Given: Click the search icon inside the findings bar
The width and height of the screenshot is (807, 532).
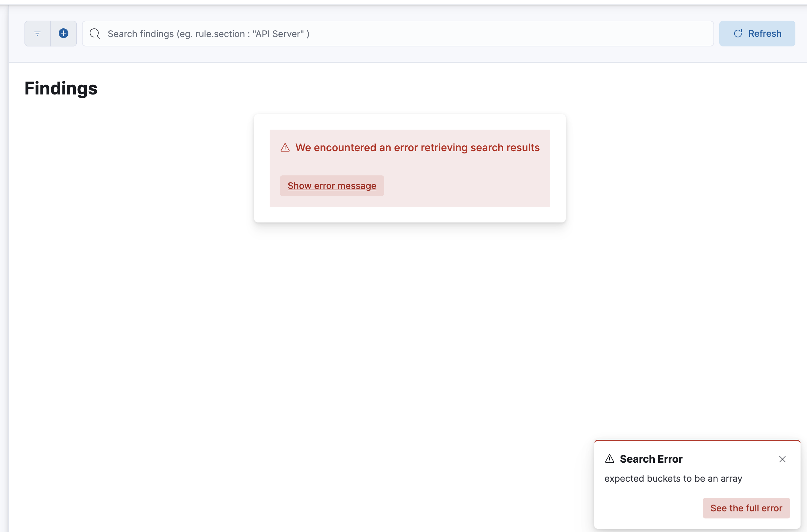Looking at the screenshot, I should [x=95, y=33].
